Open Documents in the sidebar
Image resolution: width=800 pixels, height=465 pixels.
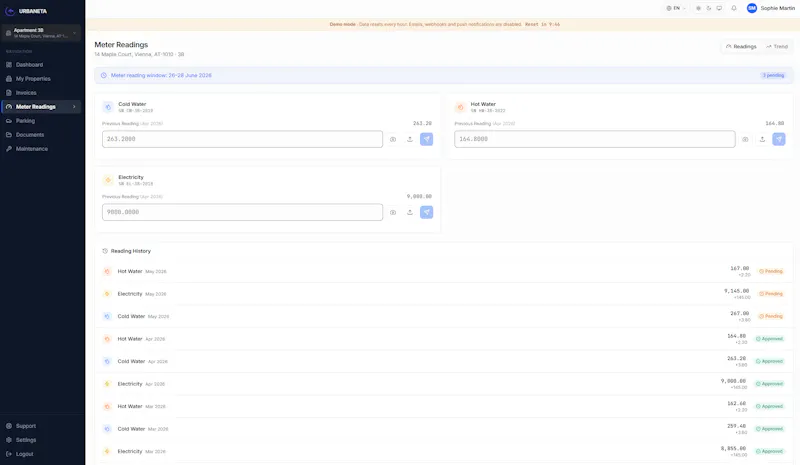[41, 135]
